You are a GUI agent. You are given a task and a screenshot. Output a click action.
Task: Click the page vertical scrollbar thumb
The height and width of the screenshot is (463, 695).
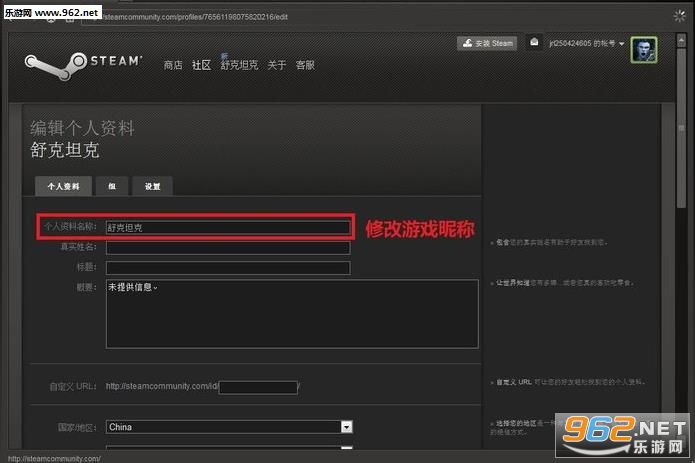[x=681, y=128]
